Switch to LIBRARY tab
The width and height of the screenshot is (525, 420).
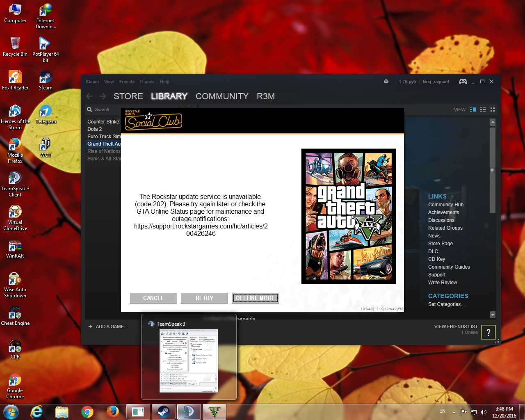pos(169,96)
